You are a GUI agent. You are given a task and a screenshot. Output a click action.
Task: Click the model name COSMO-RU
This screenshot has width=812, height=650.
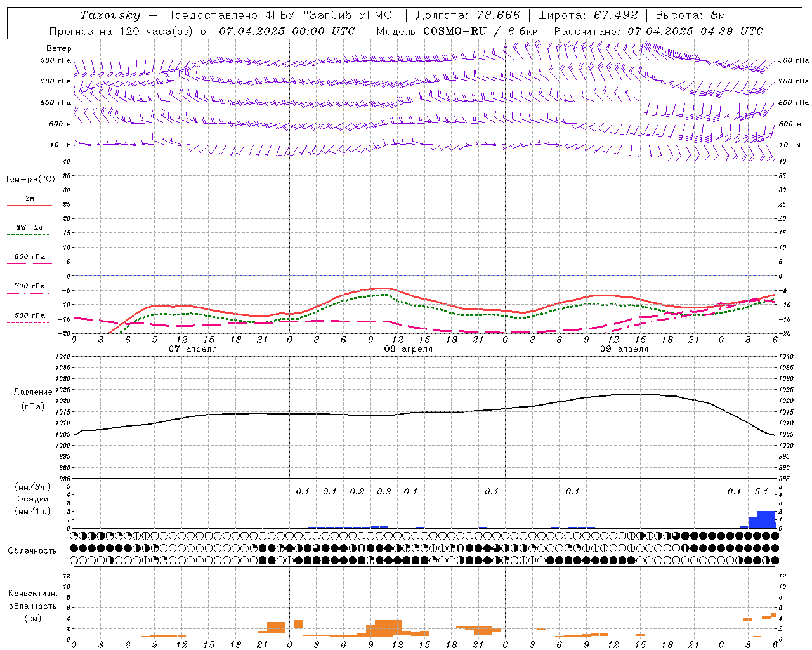(x=455, y=31)
